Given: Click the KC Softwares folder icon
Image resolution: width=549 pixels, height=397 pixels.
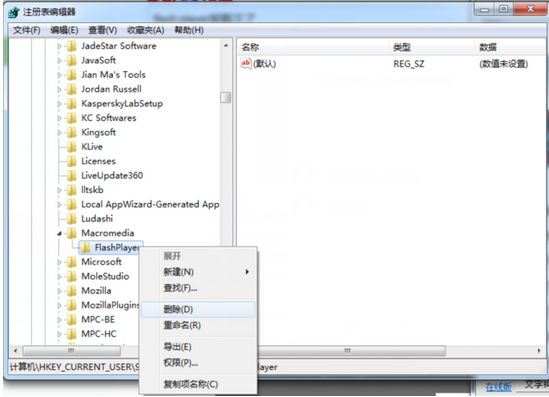Looking at the screenshot, I should click(71, 118).
